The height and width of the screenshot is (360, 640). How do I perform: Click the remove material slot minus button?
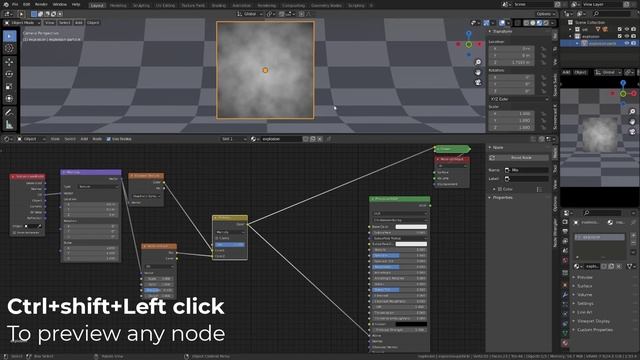tap(633, 244)
